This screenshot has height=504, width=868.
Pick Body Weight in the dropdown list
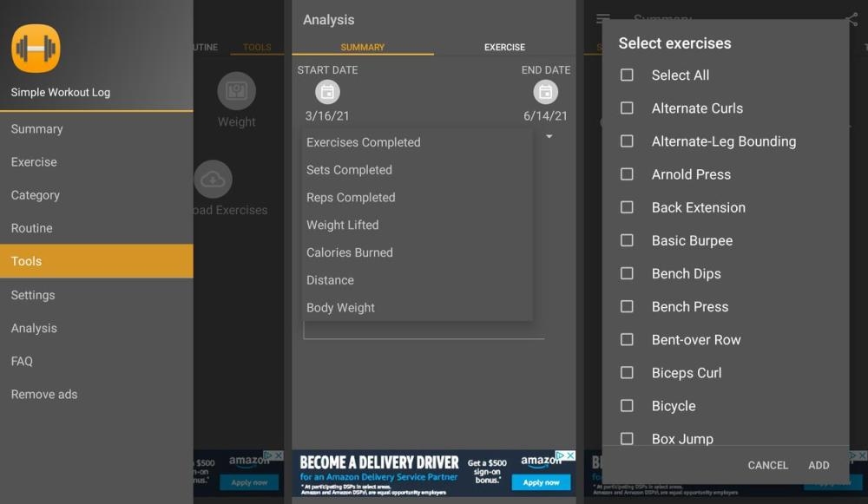[x=340, y=308]
